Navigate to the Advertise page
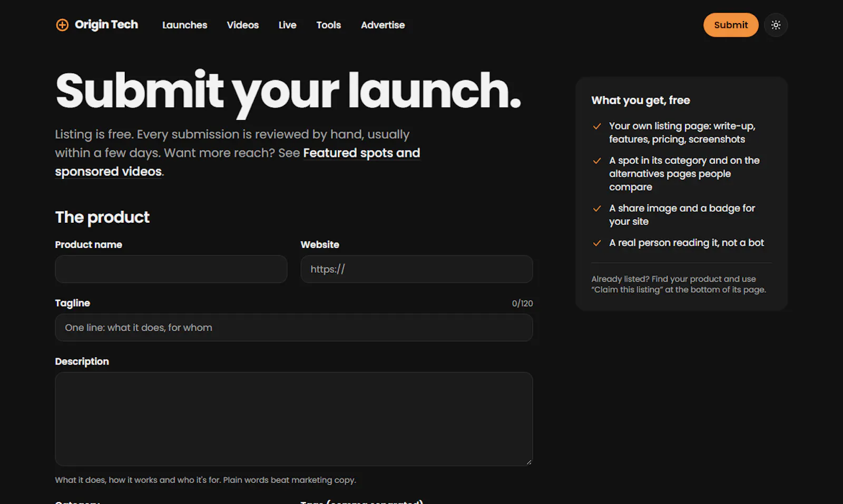The image size is (843, 504). click(x=383, y=25)
